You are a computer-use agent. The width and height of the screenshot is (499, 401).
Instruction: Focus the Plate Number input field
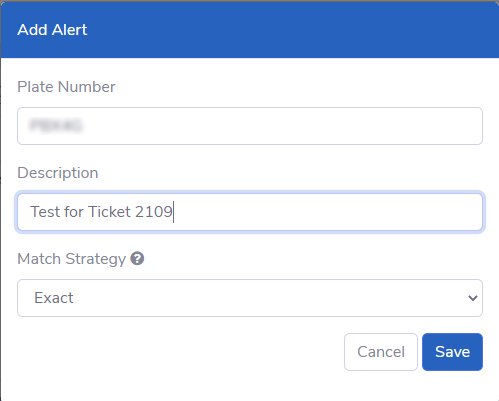(250, 126)
